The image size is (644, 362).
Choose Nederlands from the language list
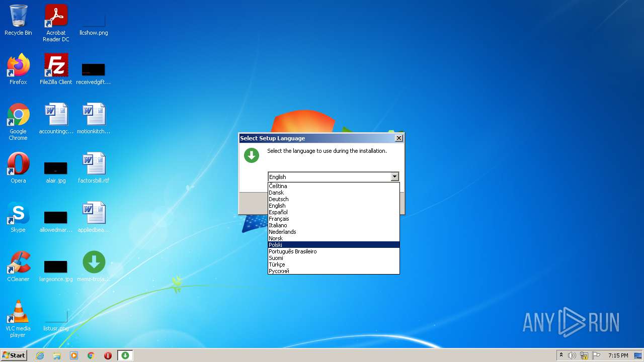click(x=334, y=232)
